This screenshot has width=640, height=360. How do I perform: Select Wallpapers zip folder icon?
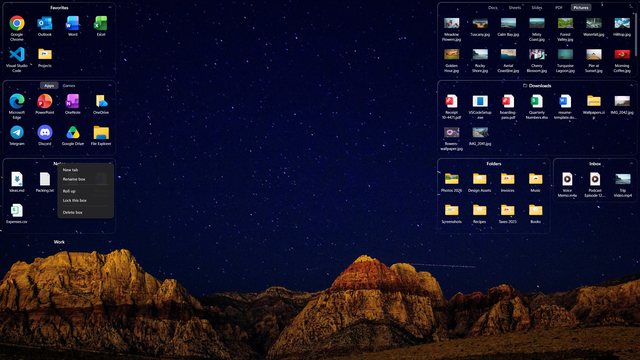[593, 102]
